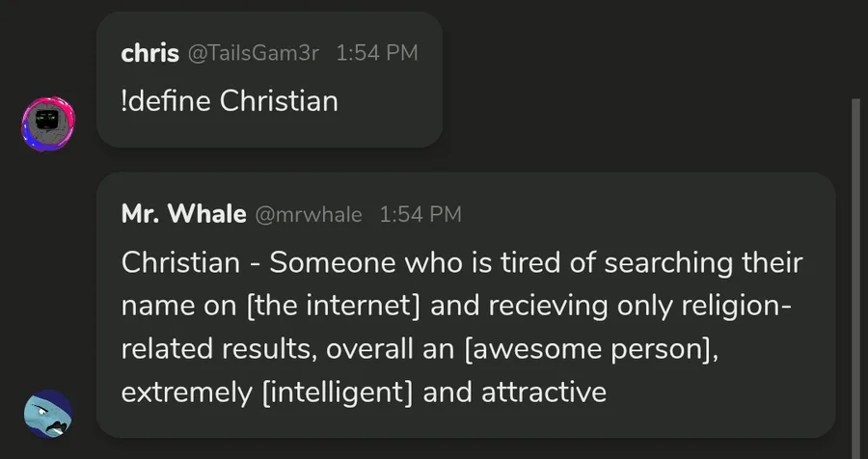
Task: Select the "!define Christian" message text
Action: (x=230, y=100)
